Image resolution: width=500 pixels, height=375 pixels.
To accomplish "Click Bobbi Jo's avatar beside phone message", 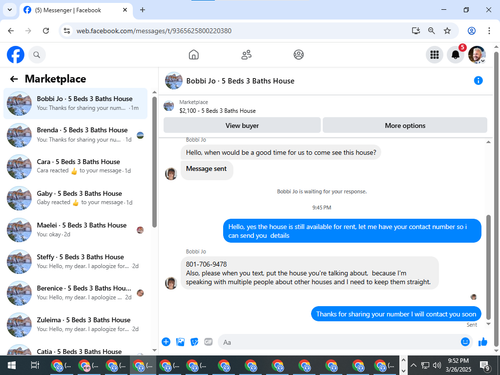I will (x=171, y=283).
